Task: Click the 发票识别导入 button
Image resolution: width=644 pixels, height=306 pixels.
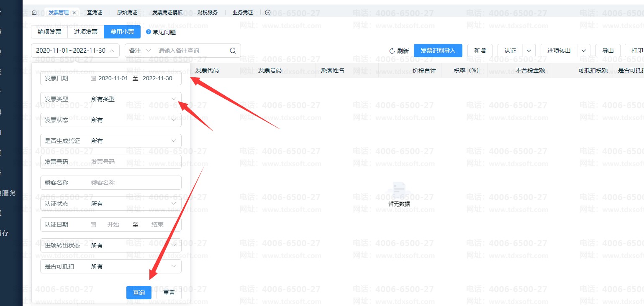Action: click(x=438, y=51)
